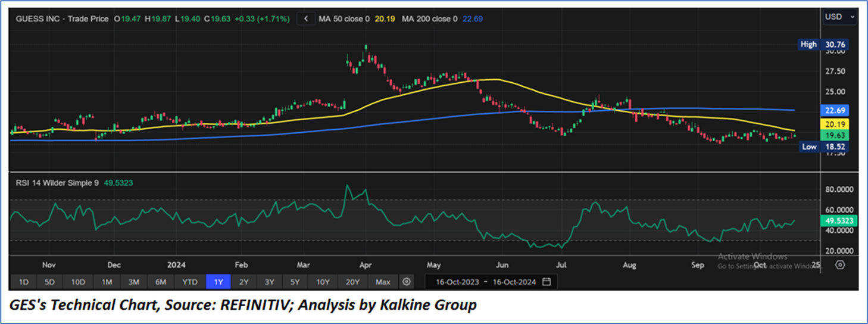868x324 pixels.
Task: Switch to the 6M range
Action: 161,282
